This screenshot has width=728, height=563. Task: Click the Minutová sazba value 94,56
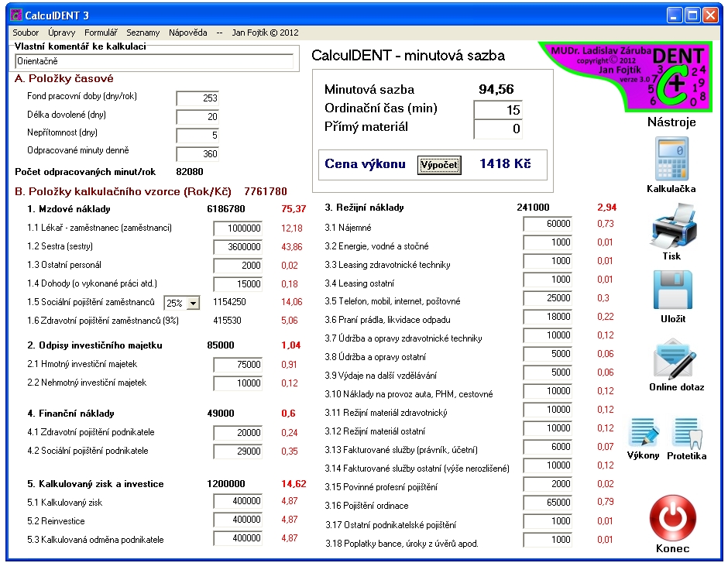point(496,89)
